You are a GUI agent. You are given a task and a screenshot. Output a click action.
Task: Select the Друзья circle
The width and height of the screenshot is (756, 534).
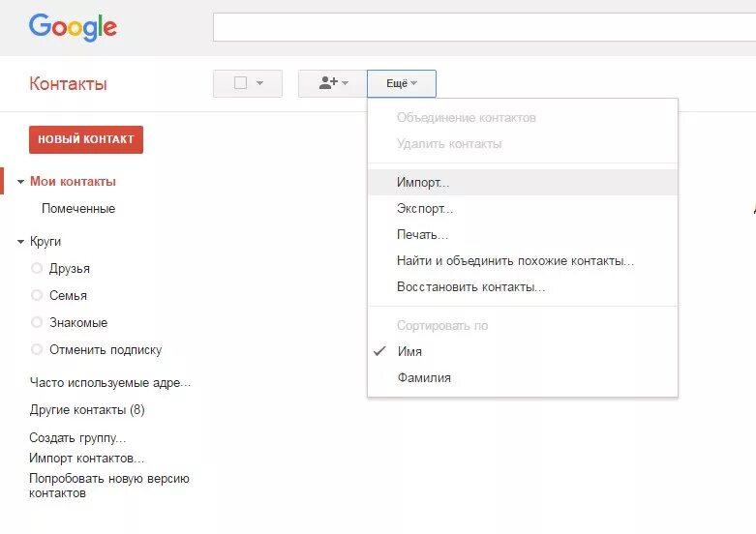coord(70,268)
